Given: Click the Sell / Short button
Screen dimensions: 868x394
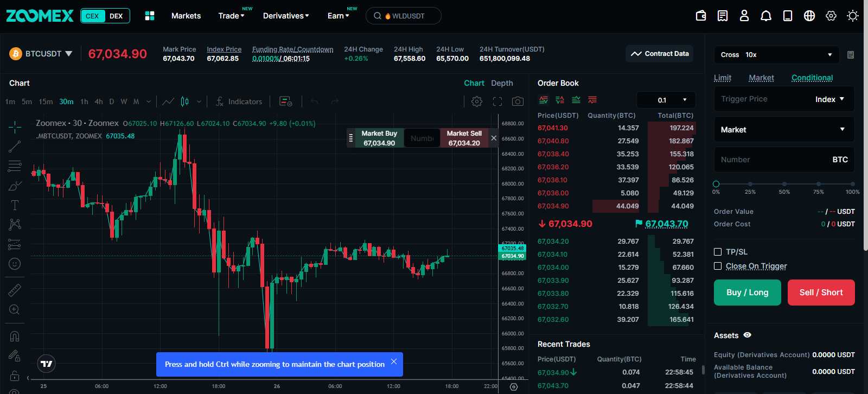Looking at the screenshot, I should pyautogui.click(x=821, y=293).
